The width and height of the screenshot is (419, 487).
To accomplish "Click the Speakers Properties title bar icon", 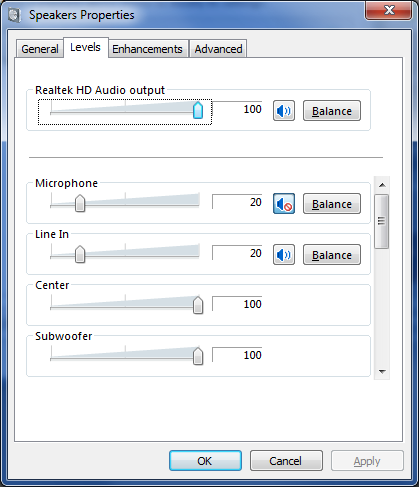I will (x=14, y=15).
